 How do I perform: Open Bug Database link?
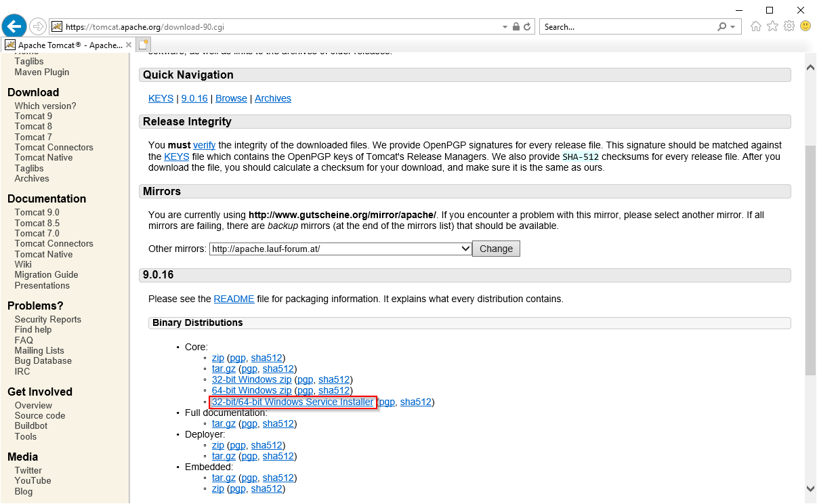[x=43, y=360]
